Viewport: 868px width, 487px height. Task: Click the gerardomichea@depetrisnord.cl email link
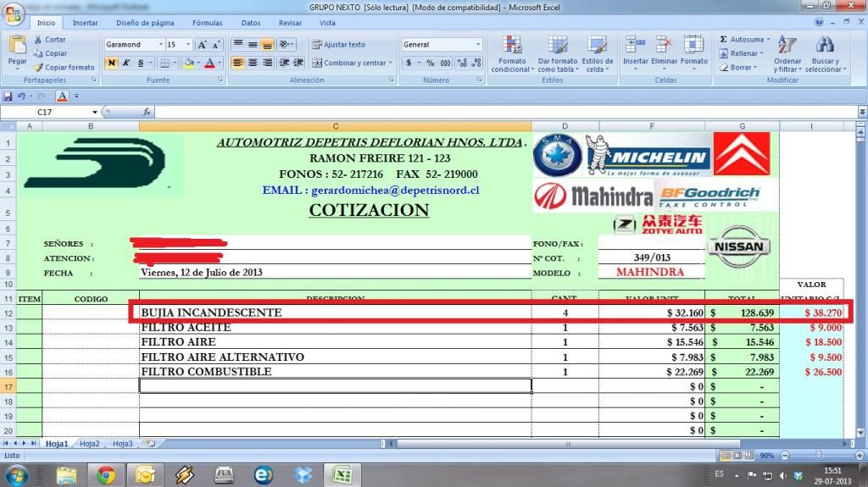click(395, 190)
